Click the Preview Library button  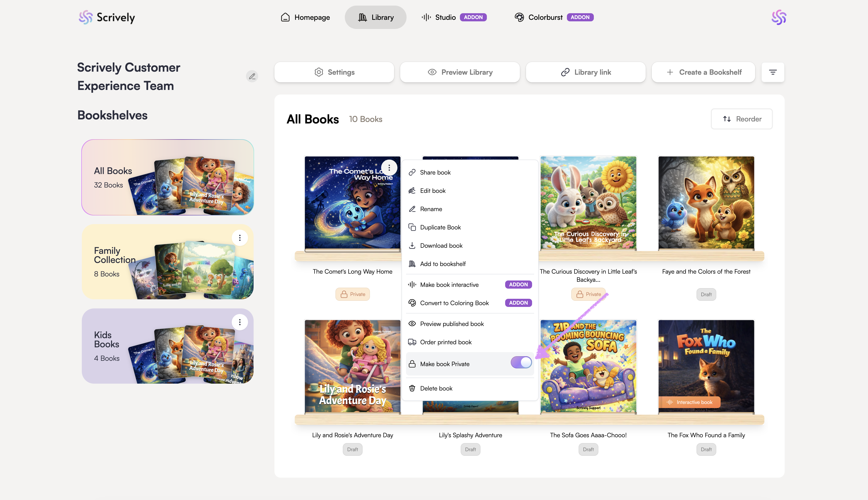460,72
